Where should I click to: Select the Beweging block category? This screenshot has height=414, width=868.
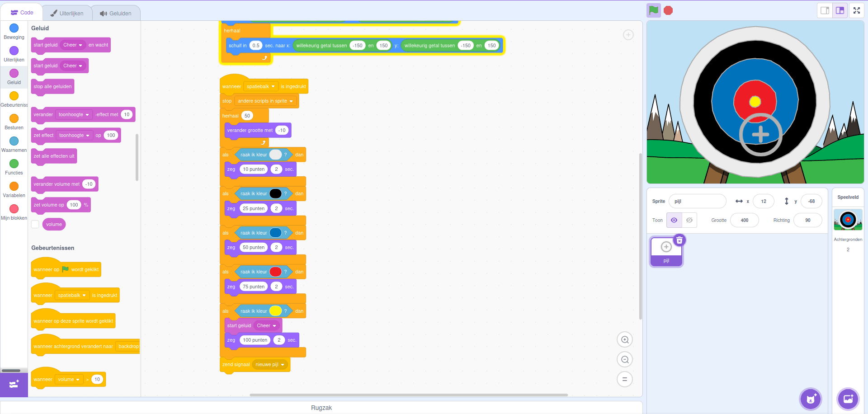point(14,32)
